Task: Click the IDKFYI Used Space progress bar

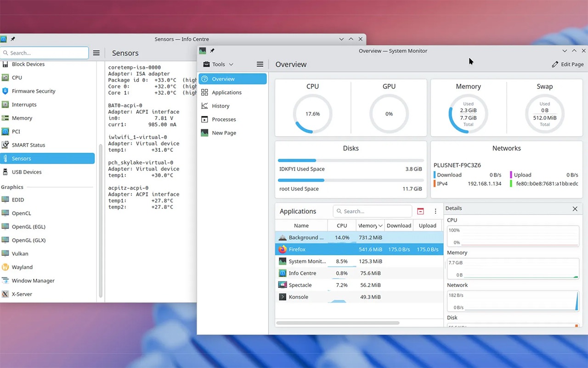Action: point(351,160)
